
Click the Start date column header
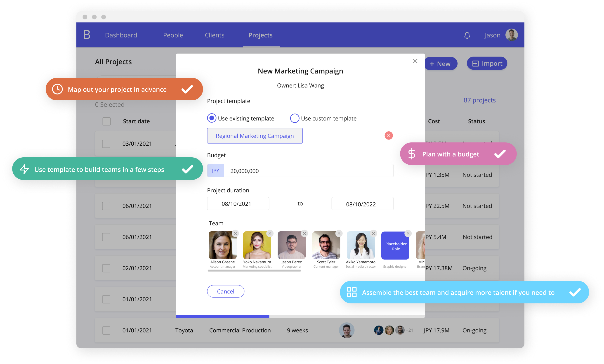[x=136, y=121]
